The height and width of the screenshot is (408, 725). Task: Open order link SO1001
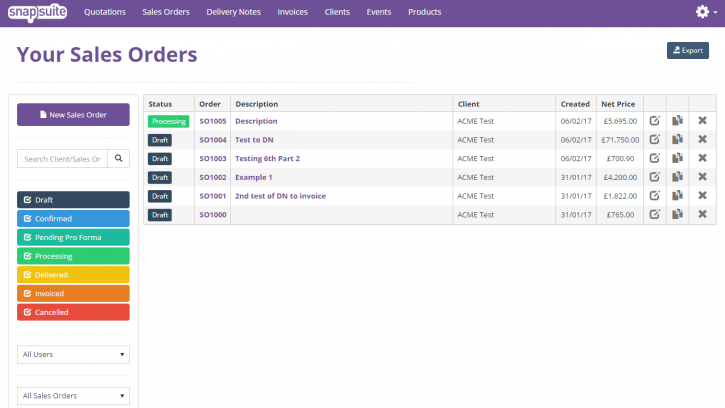pyautogui.click(x=213, y=196)
